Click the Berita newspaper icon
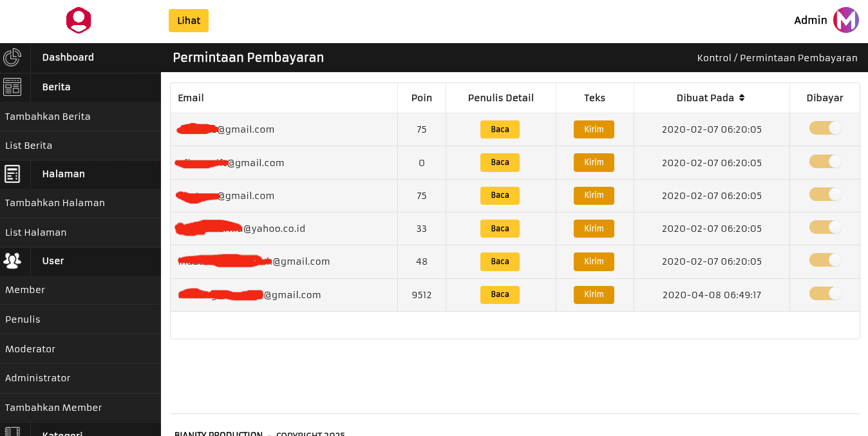This screenshot has height=436, width=868. point(12,87)
